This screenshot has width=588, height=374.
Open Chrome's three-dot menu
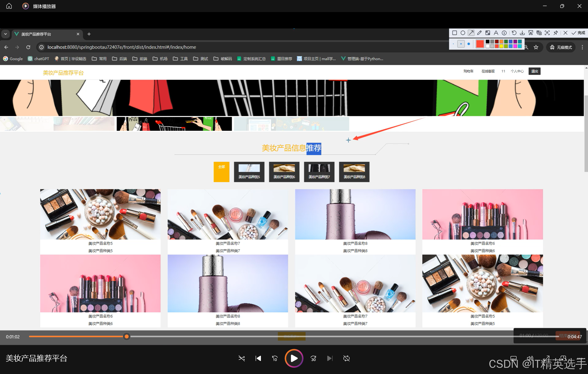[582, 47]
